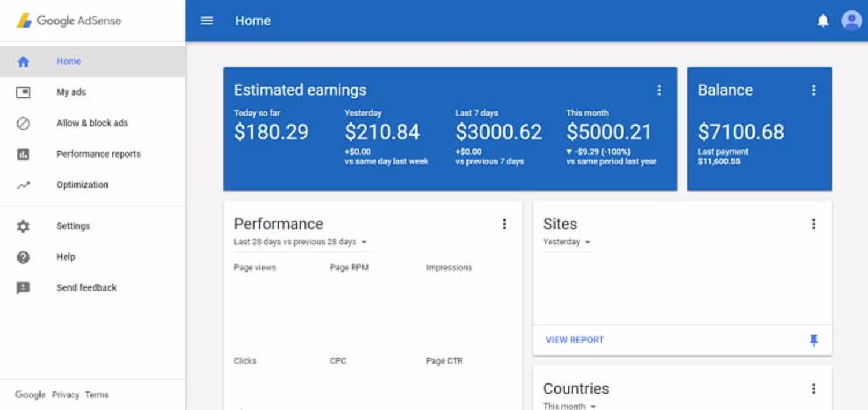Image resolution: width=868 pixels, height=410 pixels.
Task: Click the Help question mark icon
Action: [x=23, y=257]
